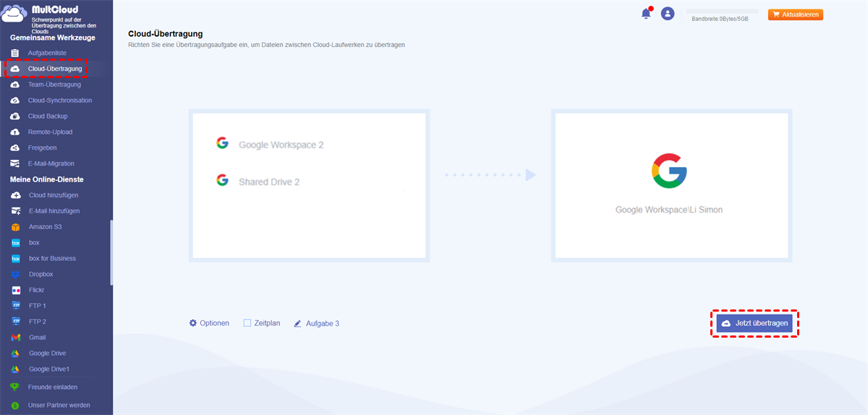This screenshot has width=868, height=415.
Task: Click the Google icon beside Shared Drive 2
Action: [222, 180]
